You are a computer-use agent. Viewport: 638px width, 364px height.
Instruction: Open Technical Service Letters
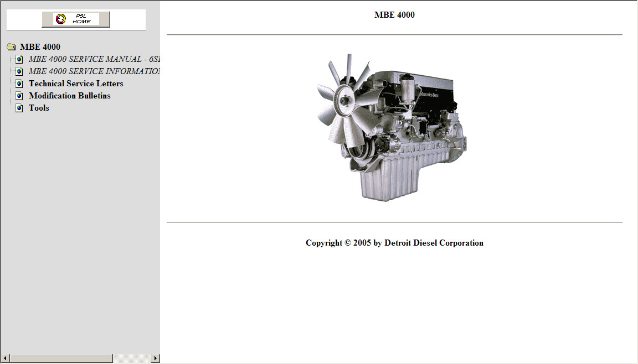(76, 84)
